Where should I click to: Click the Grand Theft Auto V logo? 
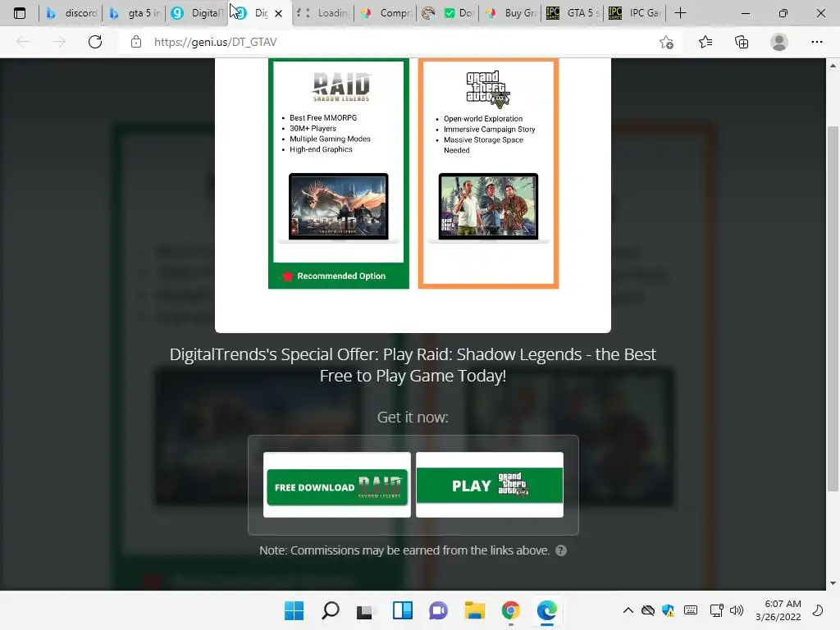point(488,89)
